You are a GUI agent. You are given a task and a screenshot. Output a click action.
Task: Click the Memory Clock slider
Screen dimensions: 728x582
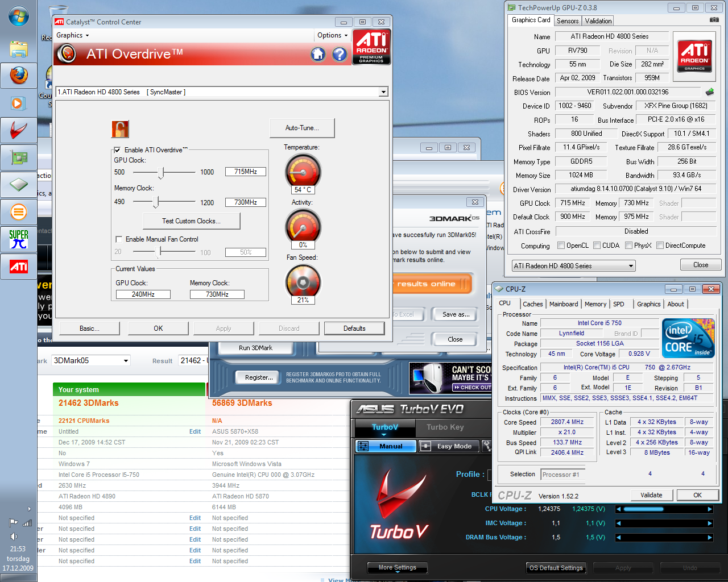(156, 202)
